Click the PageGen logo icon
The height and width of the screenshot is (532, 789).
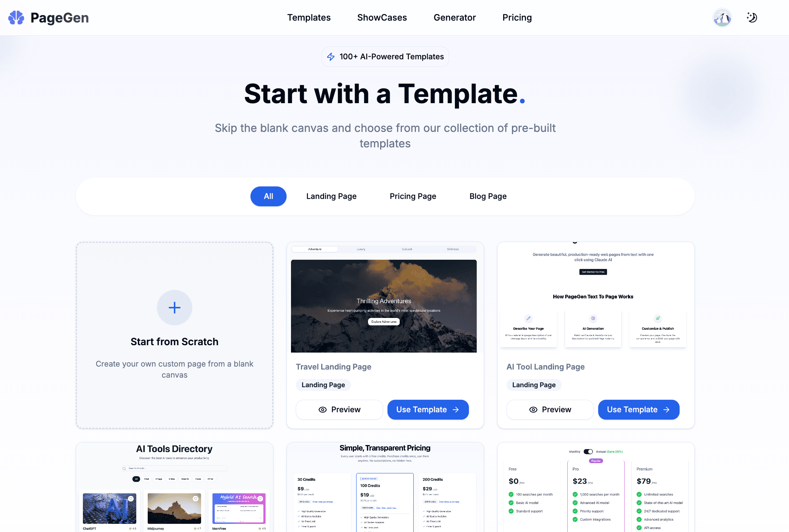(x=16, y=18)
